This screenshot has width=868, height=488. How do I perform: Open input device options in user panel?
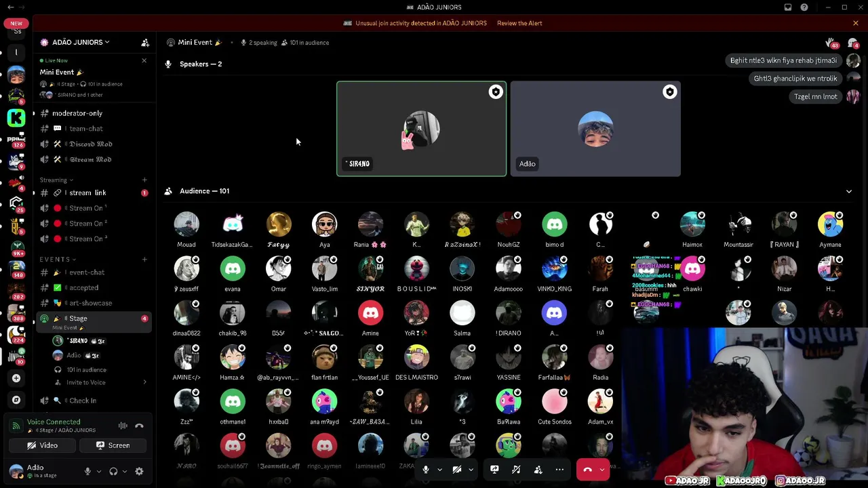click(99, 472)
